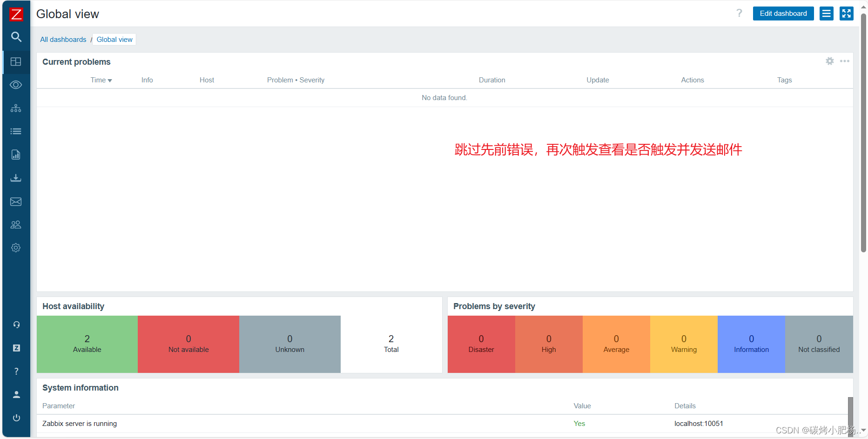Image resolution: width=868 pixels, height=439 pixels.
Task: Click the localhost:10051 details value
Action: 699,424
